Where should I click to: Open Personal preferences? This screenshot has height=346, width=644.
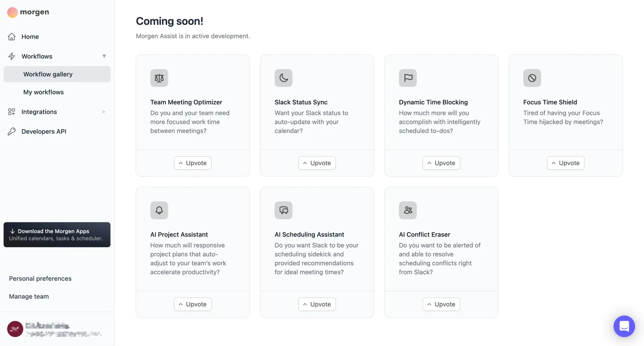click(x=40, y=278)
